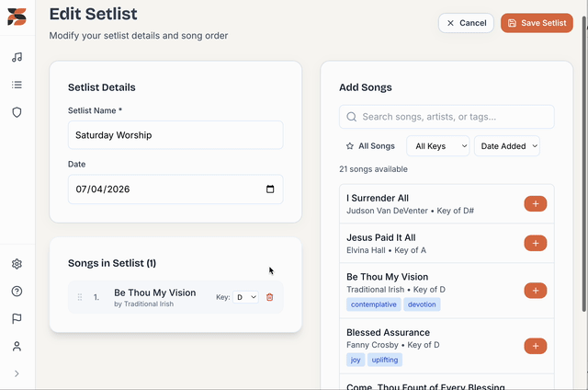Image resolution: width=588 pixels, height=390 pixels.
Task: Click the uplifting tag
Action: 385,360
